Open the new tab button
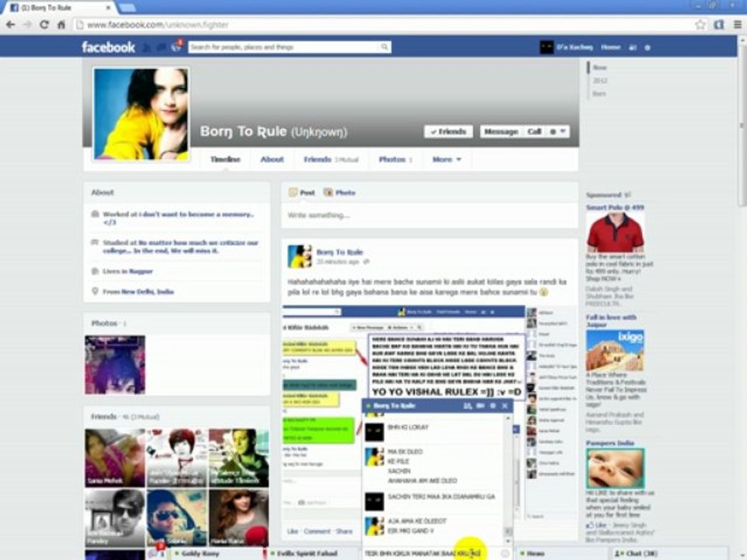747x560 pixels. pyautogui.click(x=127, y=8)
